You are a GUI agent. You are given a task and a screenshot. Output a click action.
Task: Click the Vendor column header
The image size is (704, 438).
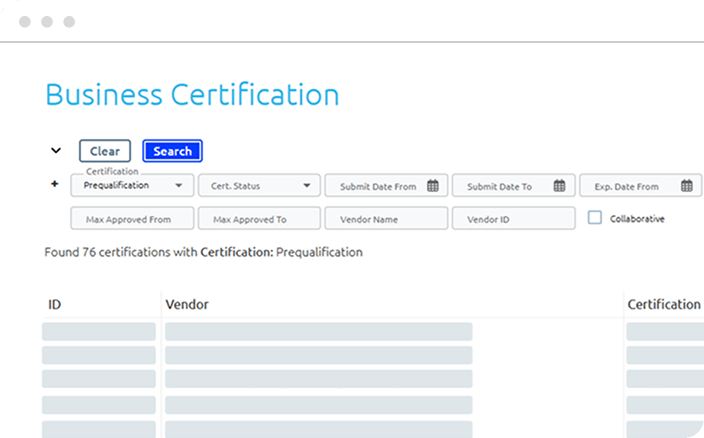pos(187,304)
